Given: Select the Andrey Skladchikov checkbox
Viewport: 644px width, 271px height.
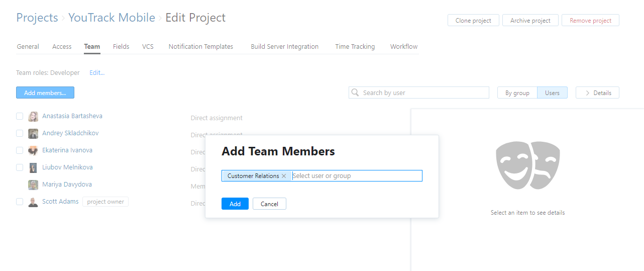Looking at the screenshot, I should click(20, 133).
